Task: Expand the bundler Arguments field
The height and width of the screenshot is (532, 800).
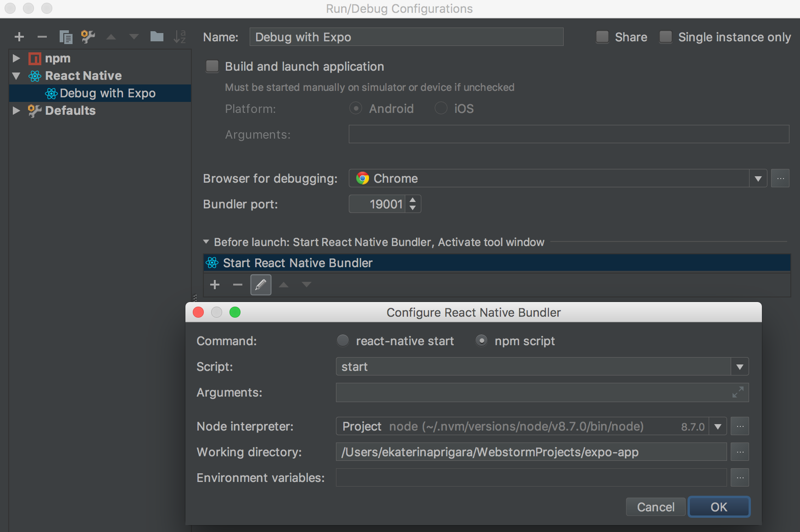Action: [738, 392]
